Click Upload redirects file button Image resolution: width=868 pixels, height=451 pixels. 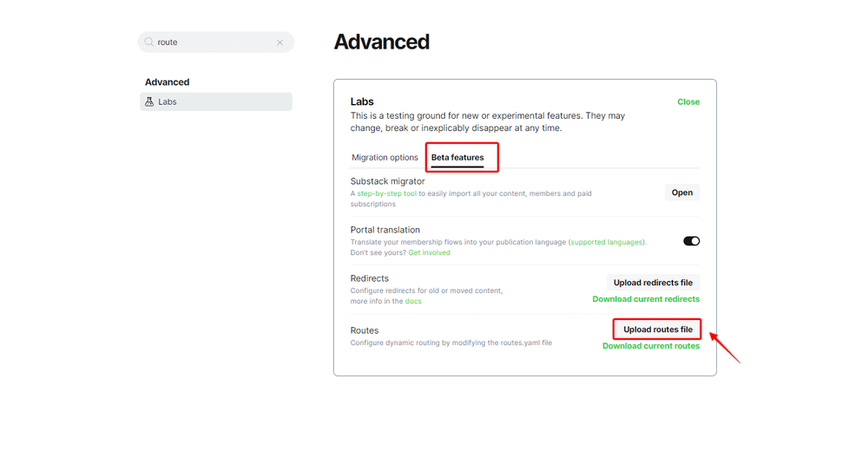(653, 283)
